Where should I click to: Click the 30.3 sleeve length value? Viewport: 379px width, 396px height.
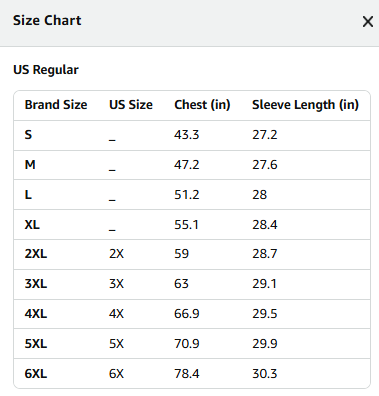tap(265, 374)
